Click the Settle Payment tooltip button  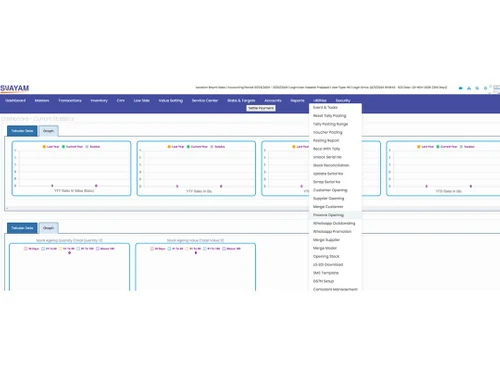point(261,108)
